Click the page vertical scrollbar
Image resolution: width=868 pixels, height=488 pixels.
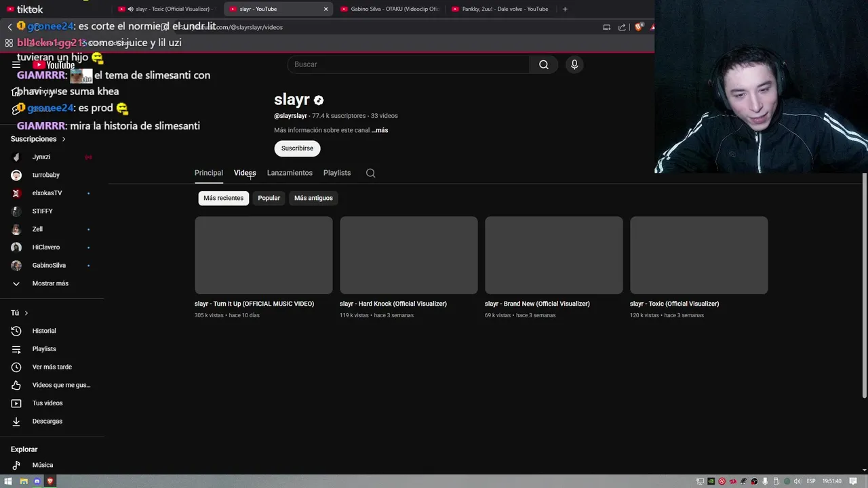[x=864, y=285]
